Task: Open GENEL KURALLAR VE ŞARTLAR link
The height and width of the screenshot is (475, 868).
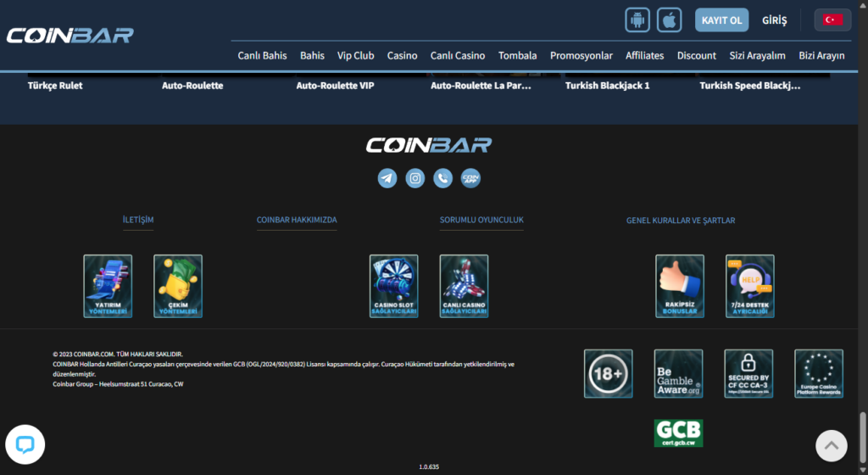Action: [681, 221]
